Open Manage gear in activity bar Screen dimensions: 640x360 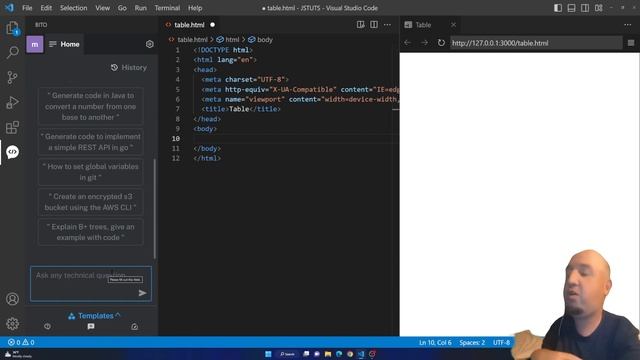(x=12, y=323)
